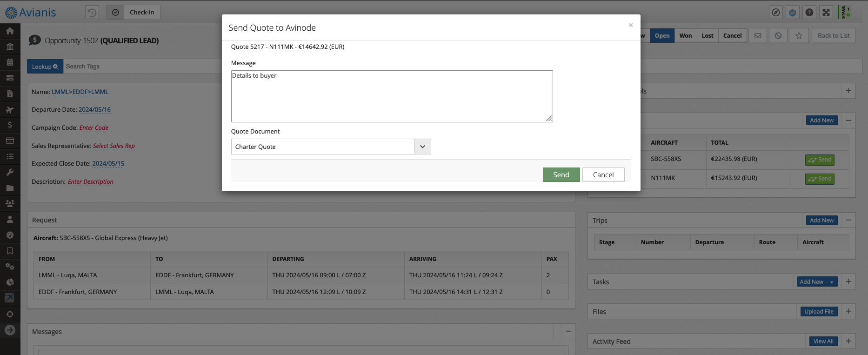Click Cancel in Send Quote dialog
Image resolution: width=868 pixels, height=355 pixels.
[603, 174]
